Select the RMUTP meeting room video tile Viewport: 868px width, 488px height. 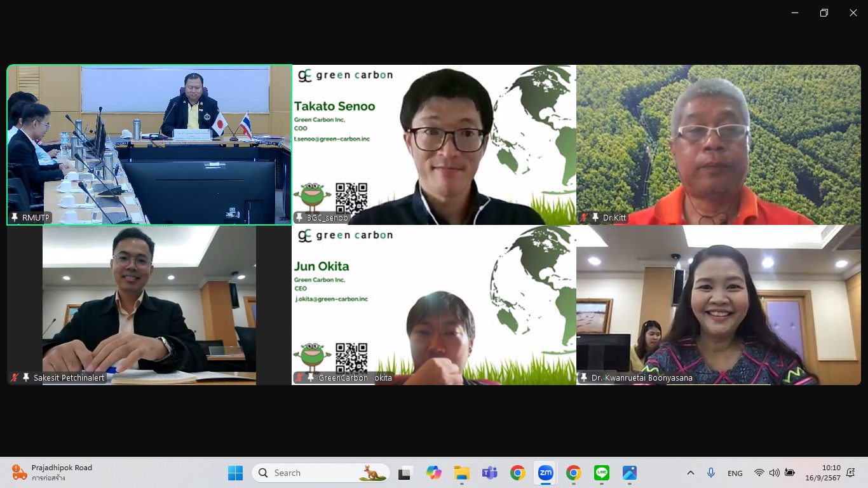(x=149, y=145)
